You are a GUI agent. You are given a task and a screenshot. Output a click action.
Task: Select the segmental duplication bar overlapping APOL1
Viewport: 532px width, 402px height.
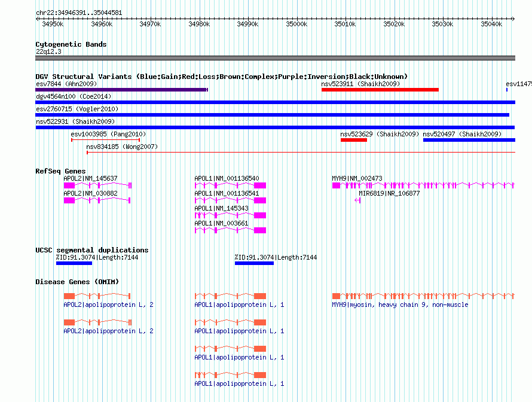coord(254,263)
